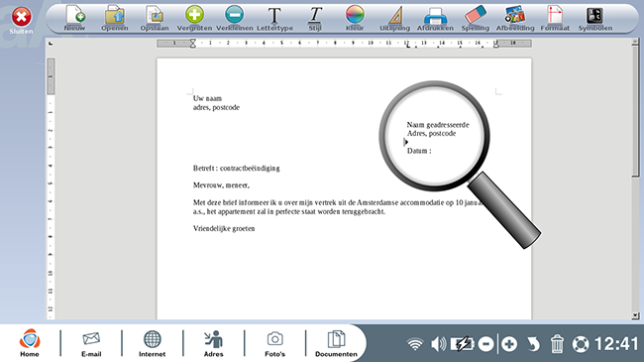The image size is (644, 362).
Task: Toggle the speaker volume icon
Action: click(438, 344)
